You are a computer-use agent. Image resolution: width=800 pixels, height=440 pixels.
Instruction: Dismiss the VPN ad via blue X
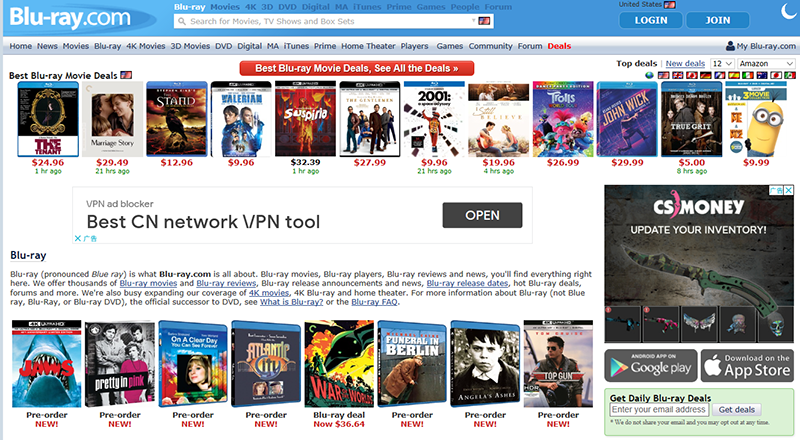point(78,238)
